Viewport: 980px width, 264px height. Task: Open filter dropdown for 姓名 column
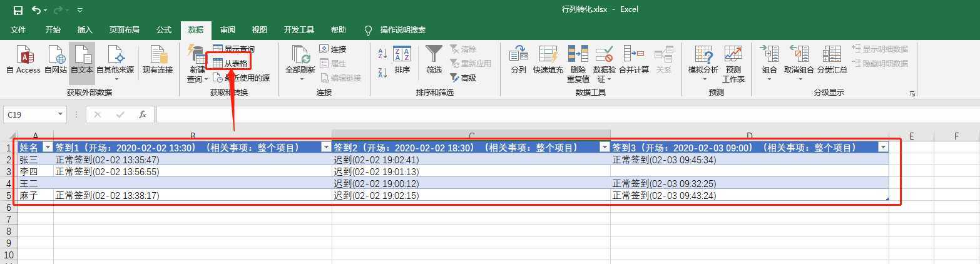(x=47, y=148)
